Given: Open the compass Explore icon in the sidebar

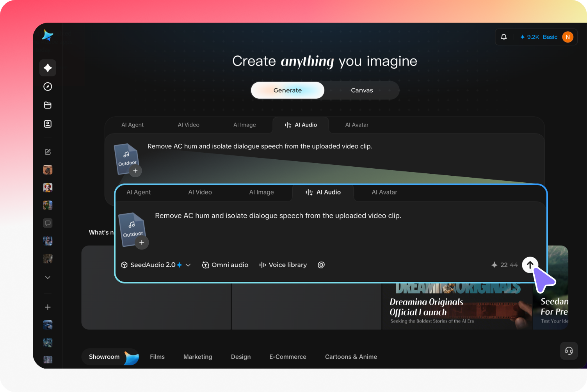Looking at the screenshot, I should pyautogui.click(x=48, y=87).
